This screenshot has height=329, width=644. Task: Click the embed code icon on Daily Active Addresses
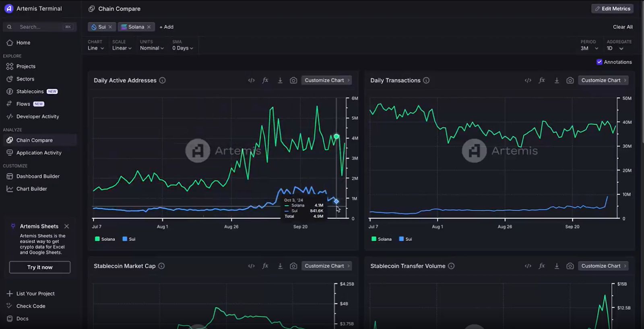251,80
